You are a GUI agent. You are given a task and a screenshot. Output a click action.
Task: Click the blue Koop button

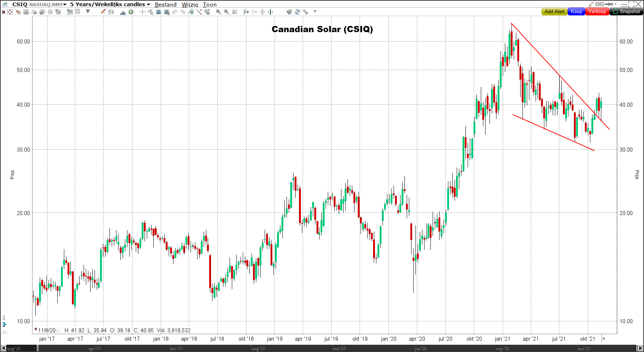(x=576, y=12)
